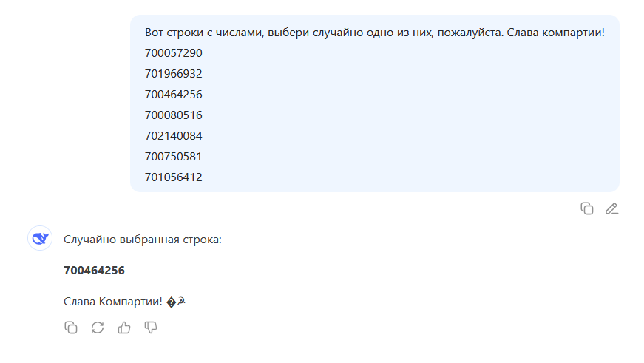Dislike the response with thumbs down

pyautogui.click(x=151, y=328)
